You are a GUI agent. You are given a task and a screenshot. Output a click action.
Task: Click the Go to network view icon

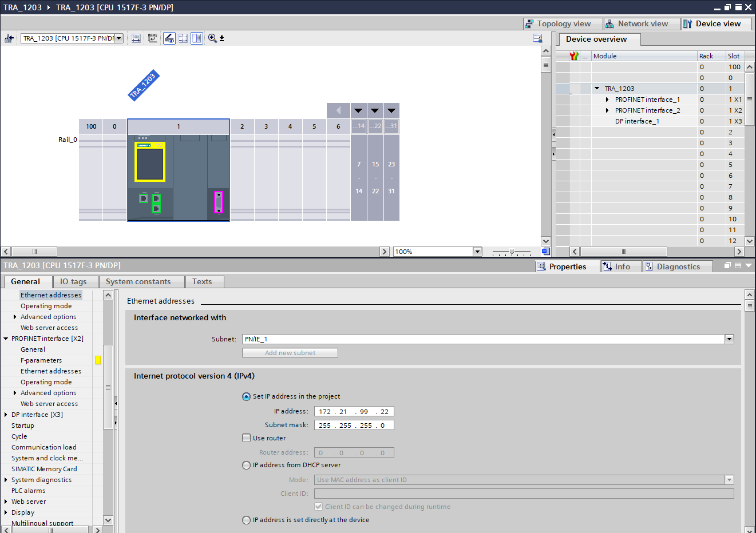(9, 38)
